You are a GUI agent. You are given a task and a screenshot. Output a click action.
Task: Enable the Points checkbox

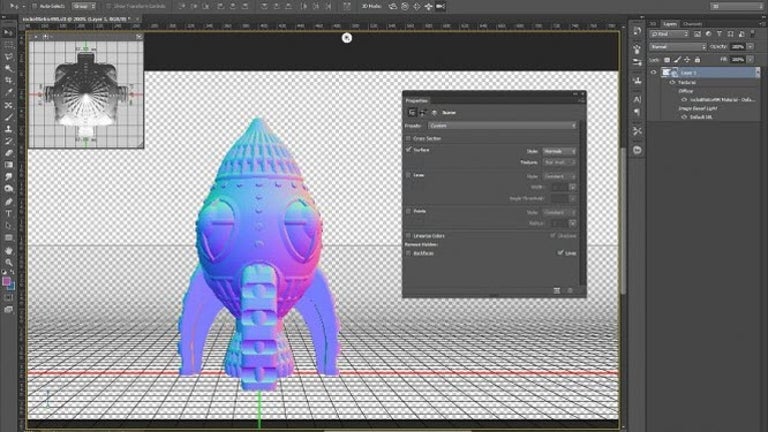pyautogui.click(x=408, y=211)
